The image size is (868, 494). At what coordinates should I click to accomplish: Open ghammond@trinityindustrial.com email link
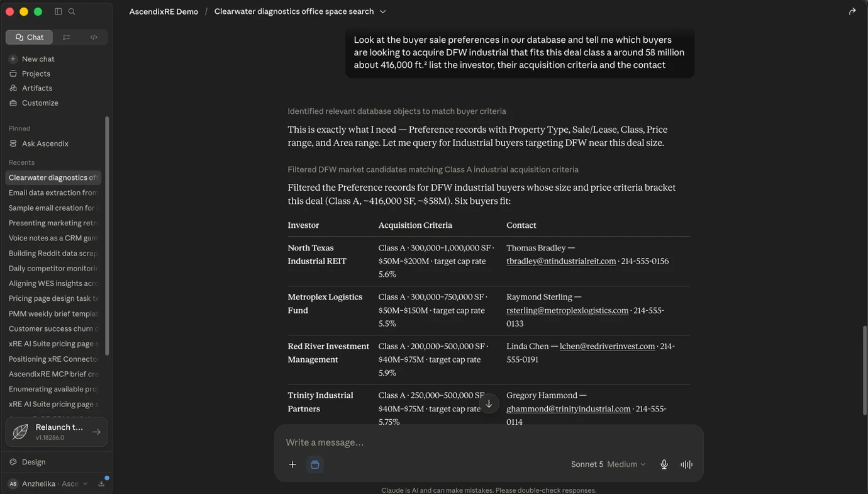pyautogui.click(x=569, y=408)
